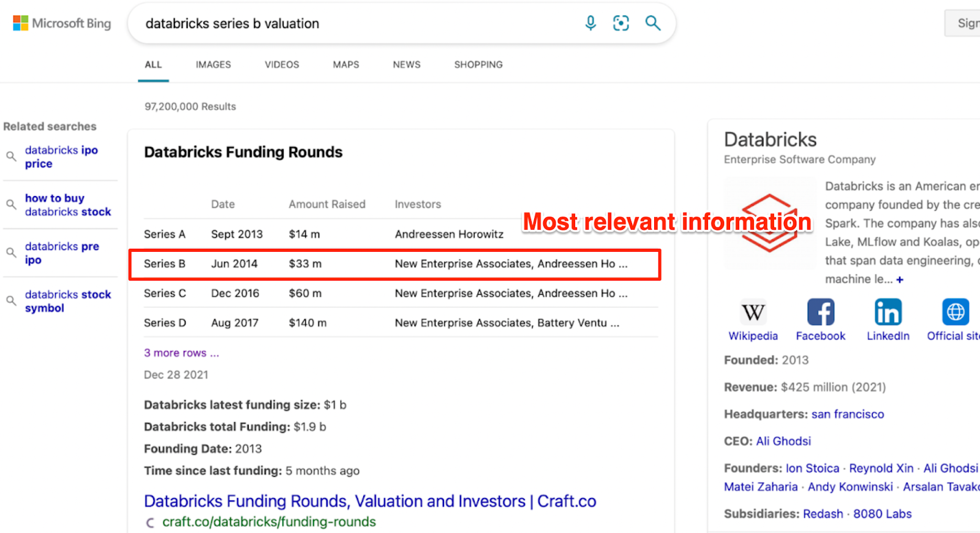Image resolution: width=980 pixels, height=533 pixels.
Task: Open CEO Ali Ghodsi link
Action: point(783,441)
